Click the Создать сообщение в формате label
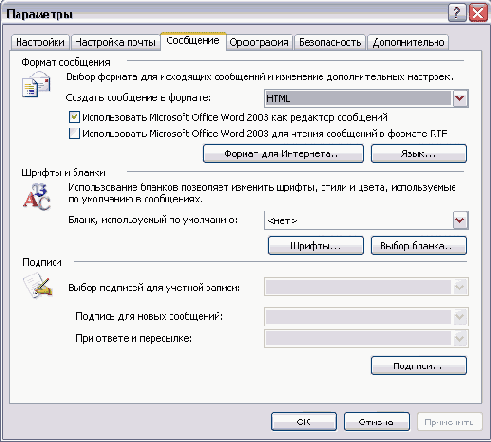 point(138,98)
